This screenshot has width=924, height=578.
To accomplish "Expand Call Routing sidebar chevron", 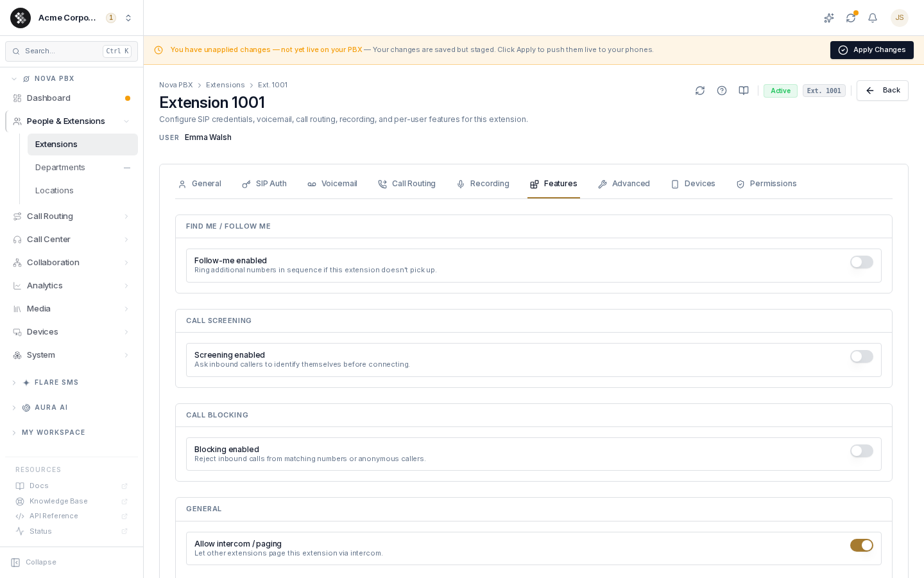I will tap(126, 216).
